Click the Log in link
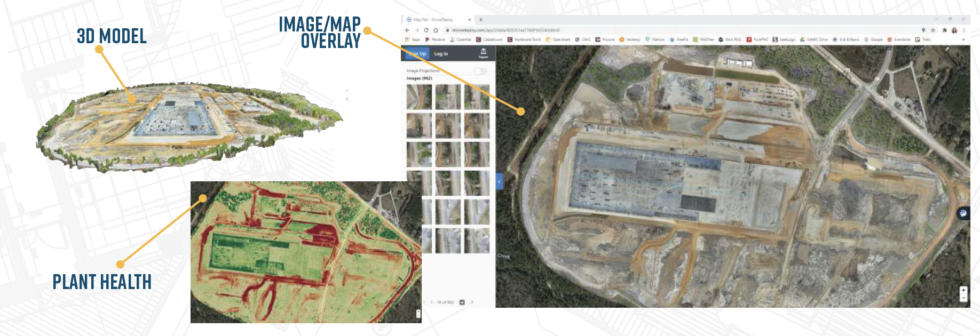This screenshot has height=336, width=980. coord(441,54)
